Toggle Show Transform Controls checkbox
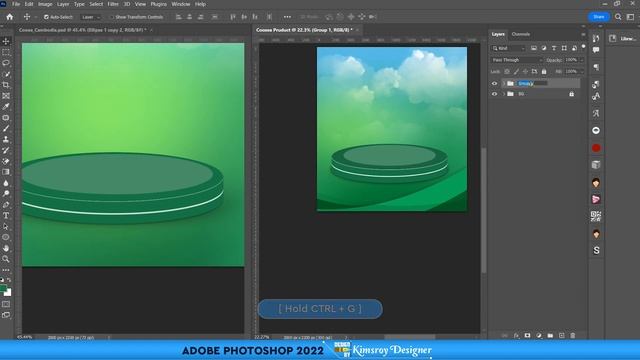The width and height of the screenshot is (640, 360). tap(111, 17)
